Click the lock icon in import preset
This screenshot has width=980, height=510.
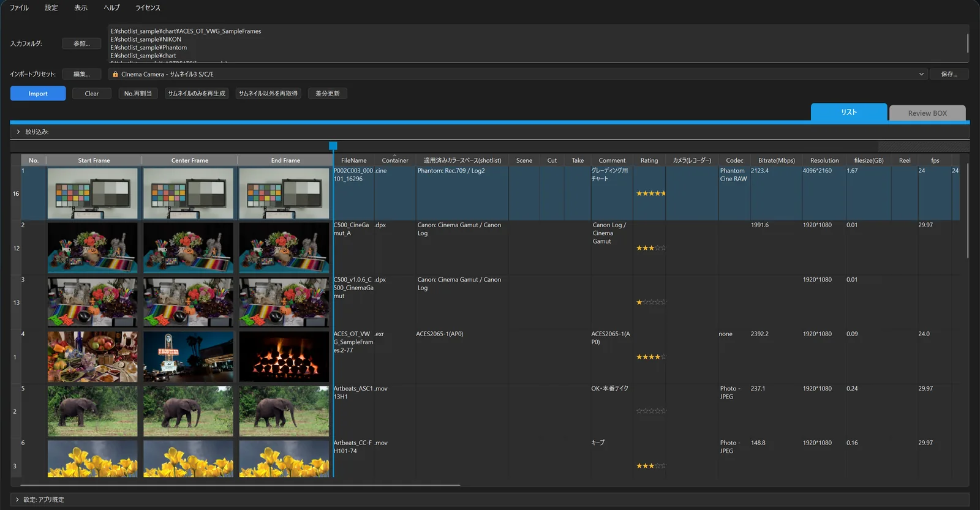115,74
